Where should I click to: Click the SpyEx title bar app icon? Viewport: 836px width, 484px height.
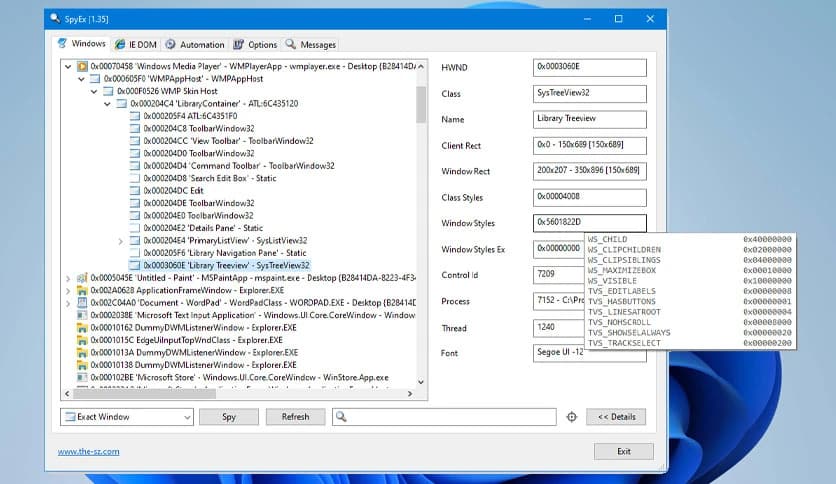pos(55,19)
